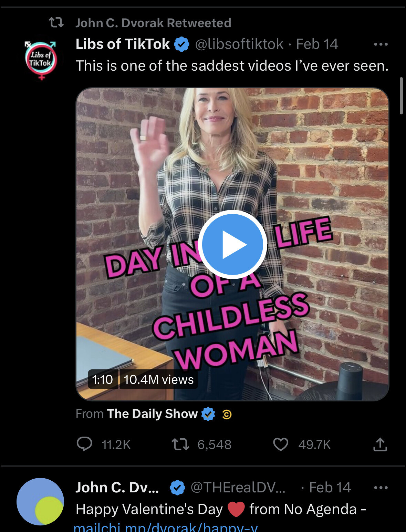Open the mailchi.mp link in Dvorak's tweet
The width and height of the screenshot is (406, 532).
click(x=165, y=527)
